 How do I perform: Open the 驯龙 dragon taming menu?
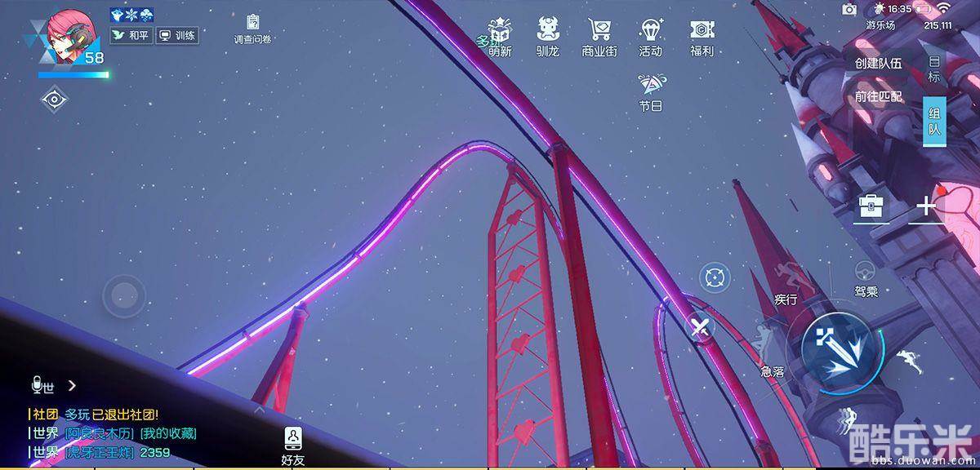click(548, 32)
